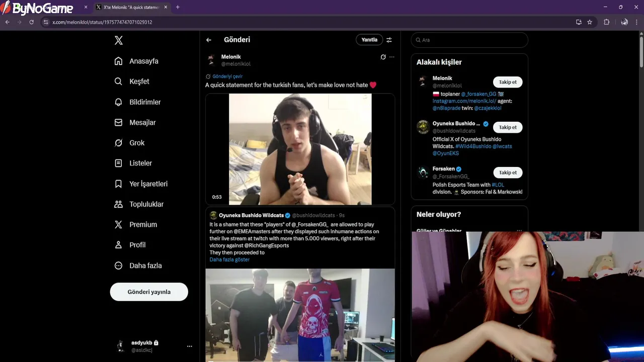
Task: Click Anasayfa menu label
Action: point(144,61)
